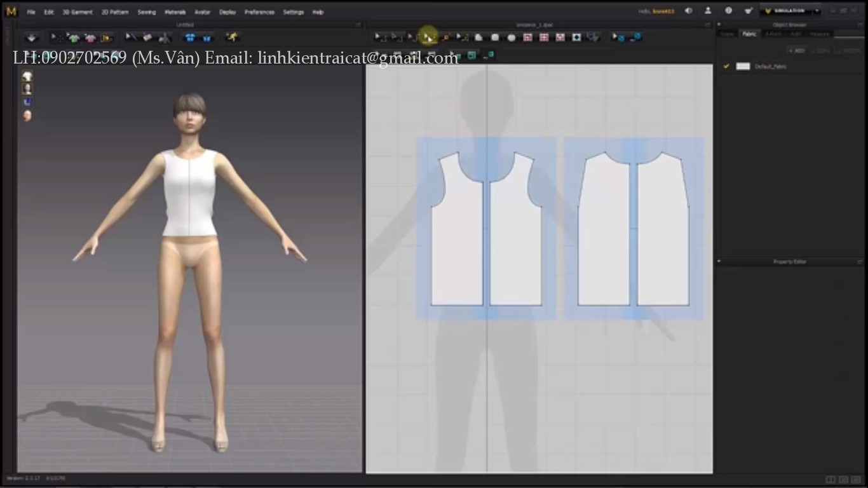Viewport: 868px width, 488px height.
Task: Open the 3D Garment menu
Action: (x=78, y=12)
